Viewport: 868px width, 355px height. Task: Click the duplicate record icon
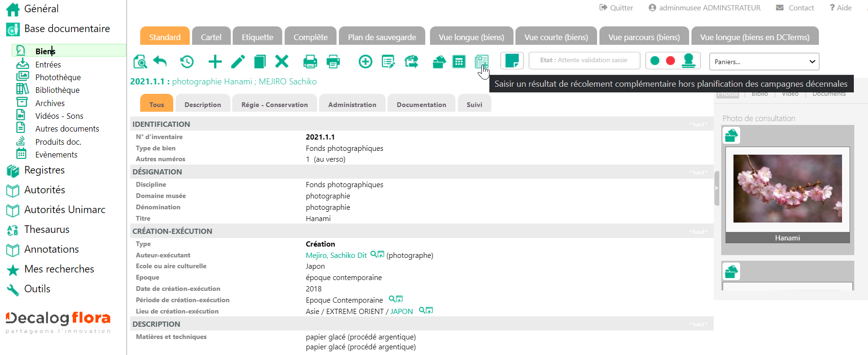(x=260, y=62)
